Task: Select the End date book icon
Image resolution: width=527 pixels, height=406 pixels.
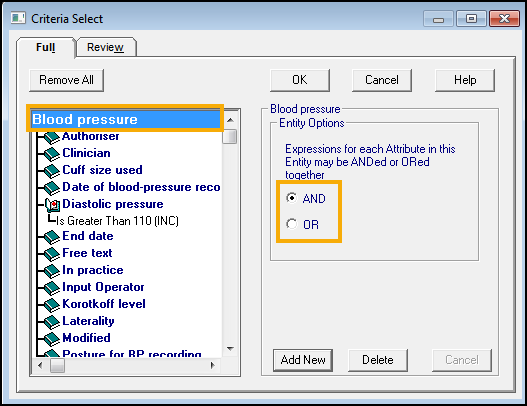Action: click(52, 237)
